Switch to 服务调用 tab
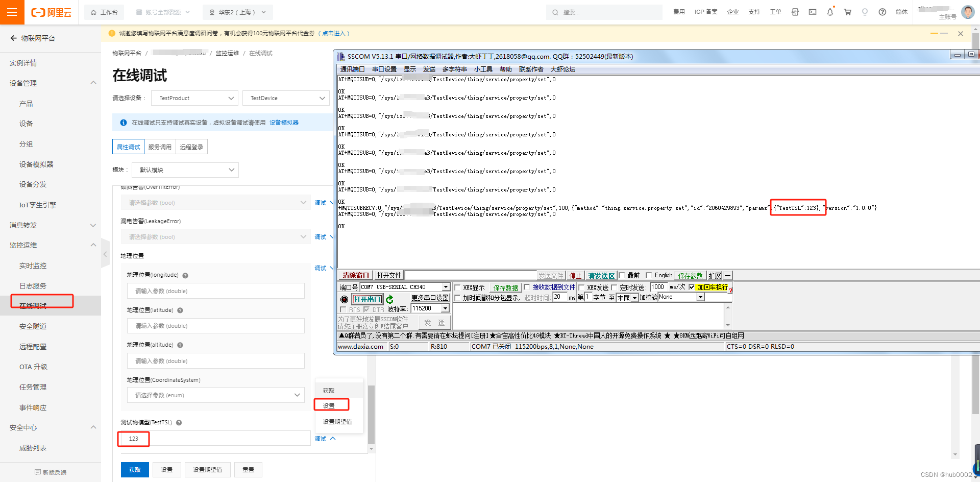 point(160,147)
